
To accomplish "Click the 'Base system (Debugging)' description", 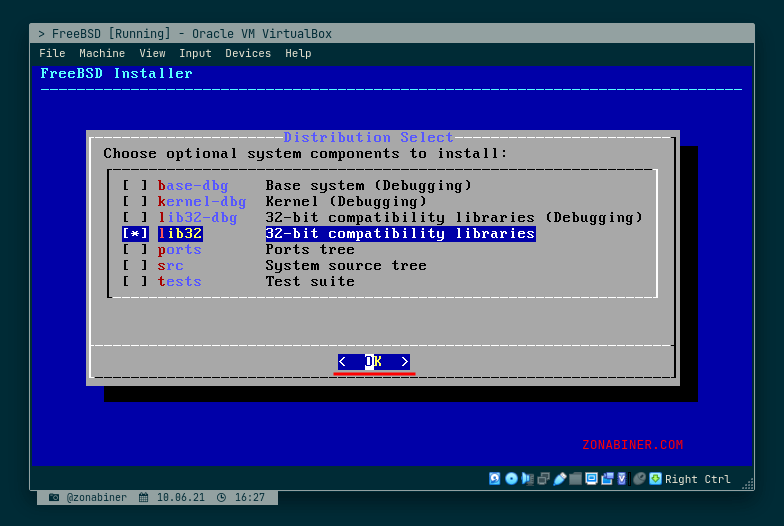I will point(368,186).
